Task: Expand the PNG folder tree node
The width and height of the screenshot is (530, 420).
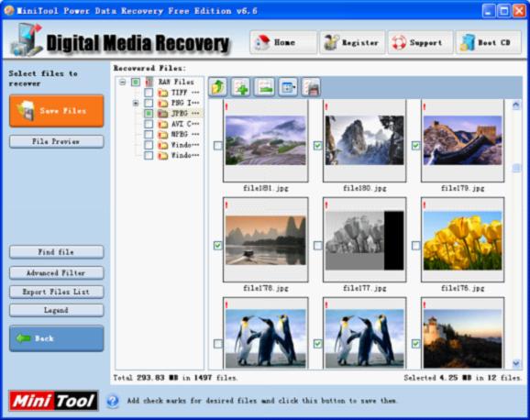Action: pyautogui.click(x=136, y=103)
